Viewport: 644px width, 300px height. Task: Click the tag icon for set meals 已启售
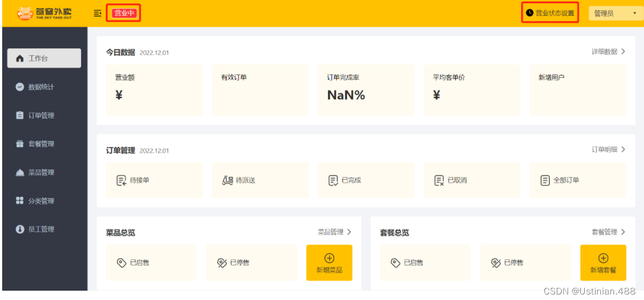pos(396,263)
